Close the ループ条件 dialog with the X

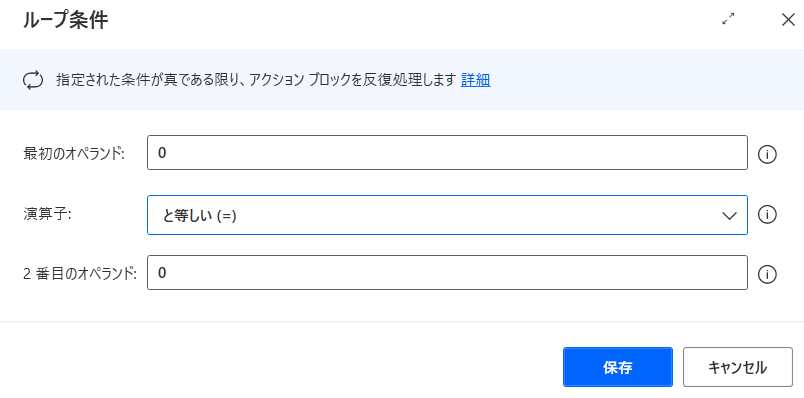(x=788, y=19)
